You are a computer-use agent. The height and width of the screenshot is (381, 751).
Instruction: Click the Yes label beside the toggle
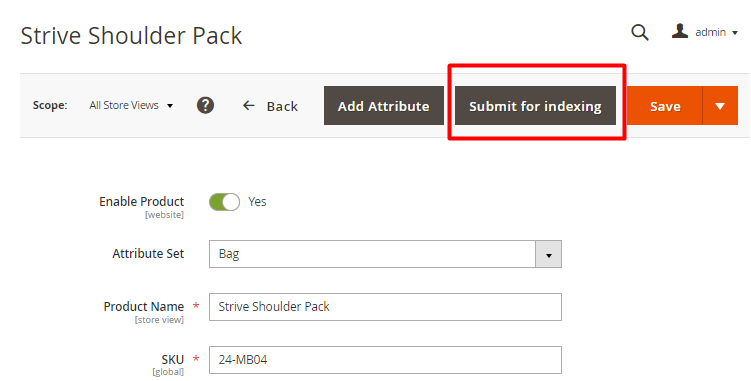(257, 202)
